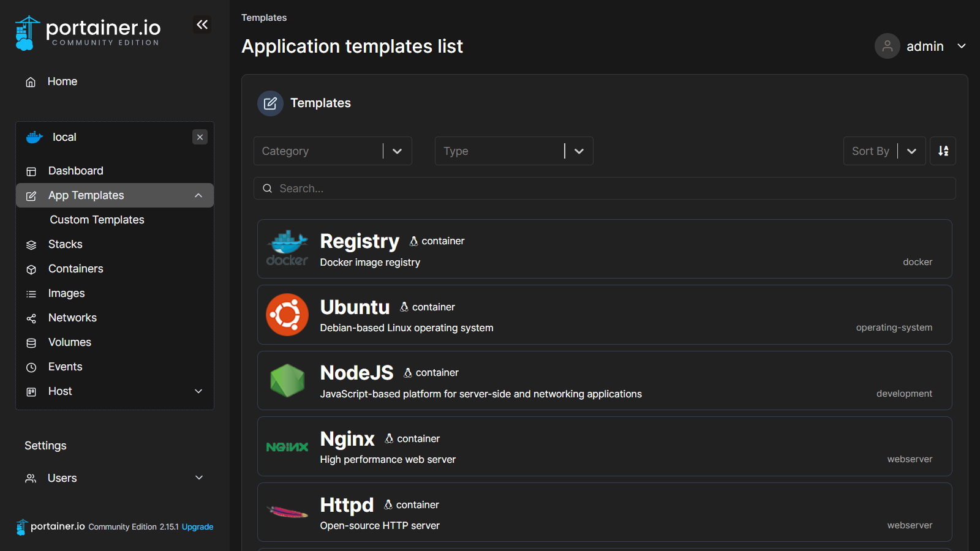Collapse the sidebar with double-chevron icon
Image resolution: width=980 pixels, height=551 pixels.
202,24
